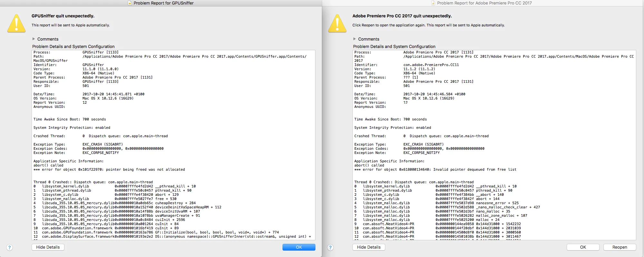
Task: Click date 2017-10-20 14:45:46.584 +0100
Action: tap(434, 94)
